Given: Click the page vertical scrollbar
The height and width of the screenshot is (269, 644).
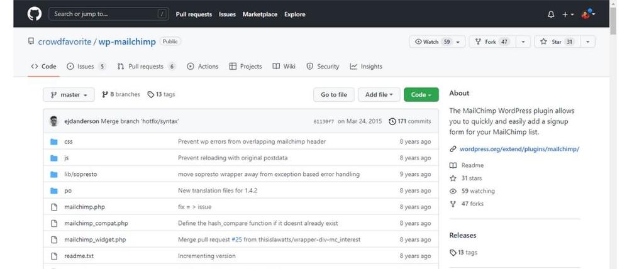Looking at the screenshot, I should 613,134.
